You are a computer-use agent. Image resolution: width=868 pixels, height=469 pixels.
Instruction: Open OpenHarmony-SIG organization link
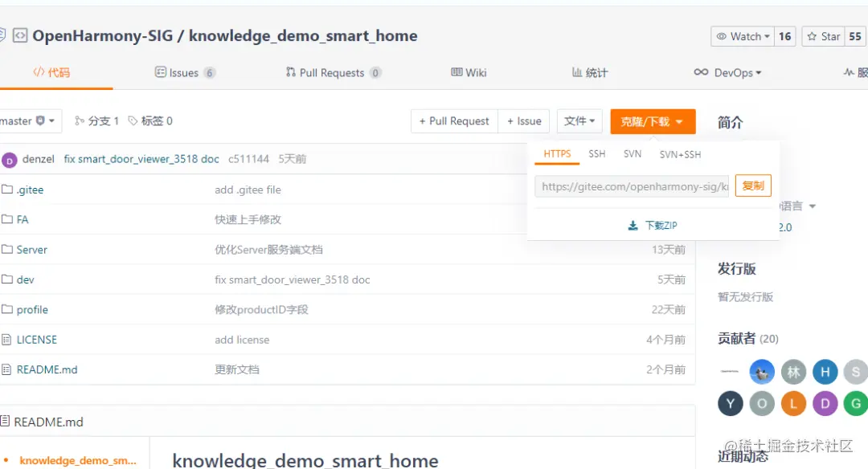click(x=102, y=35)
